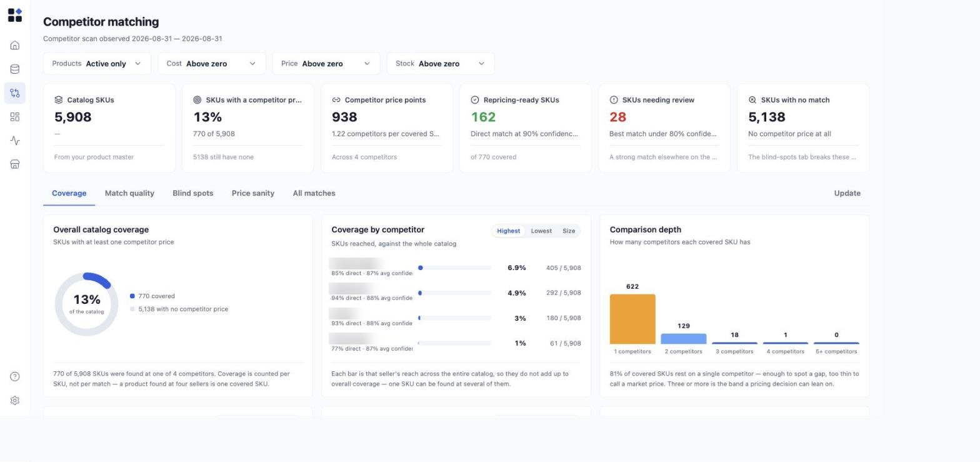Viewport: 980px width, 462px height.
Task: Switch to the Price sanity tab
Action: 252,193
